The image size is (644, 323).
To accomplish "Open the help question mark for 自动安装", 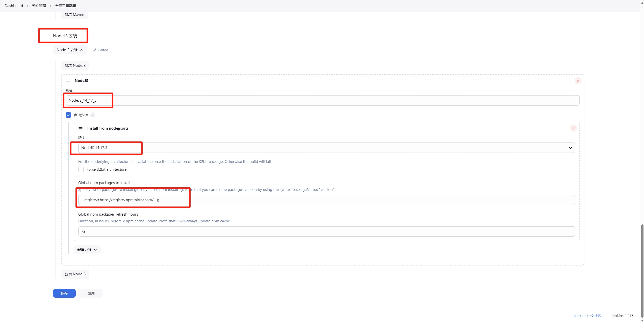I will pyautogui.click(x=93, y=115).
